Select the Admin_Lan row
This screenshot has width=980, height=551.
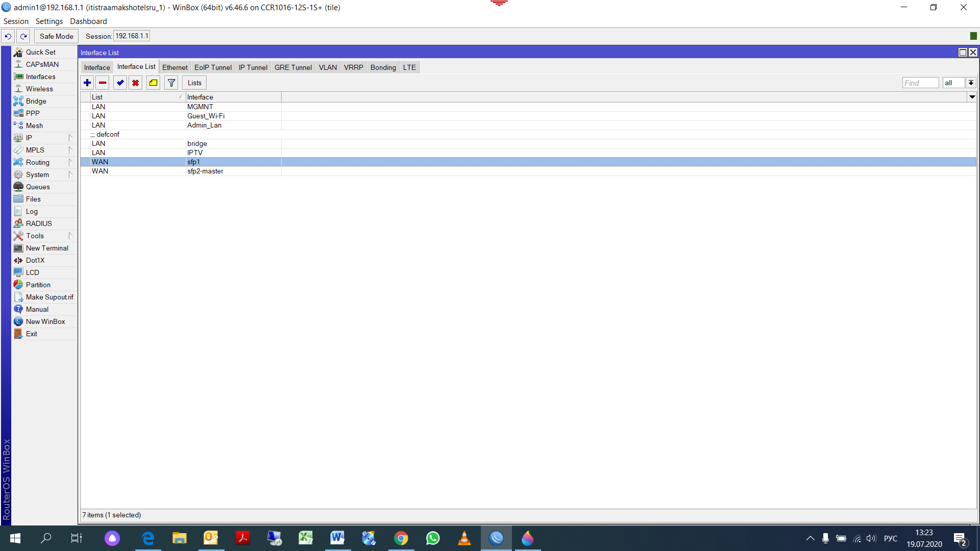pos(528,125)
